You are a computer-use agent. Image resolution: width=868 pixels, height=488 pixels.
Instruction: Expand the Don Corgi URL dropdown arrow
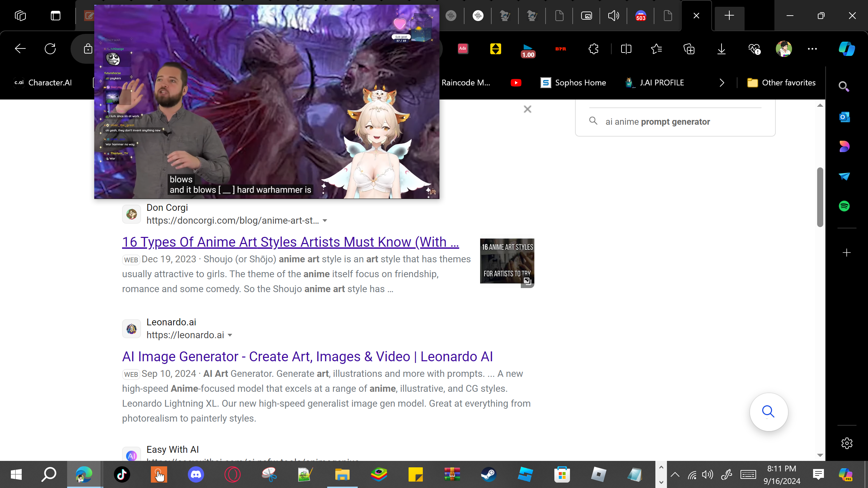tap(325, 221)
